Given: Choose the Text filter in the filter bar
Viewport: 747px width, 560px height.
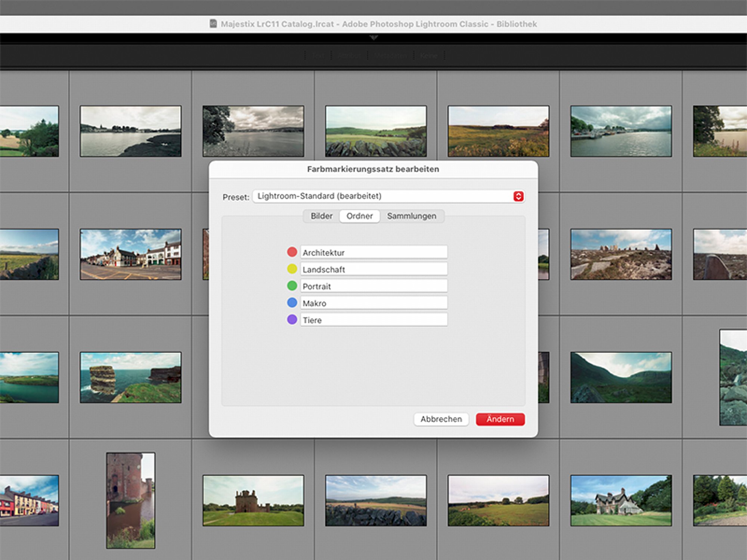Looking at the screenshot, I should [x=318, y=56].
